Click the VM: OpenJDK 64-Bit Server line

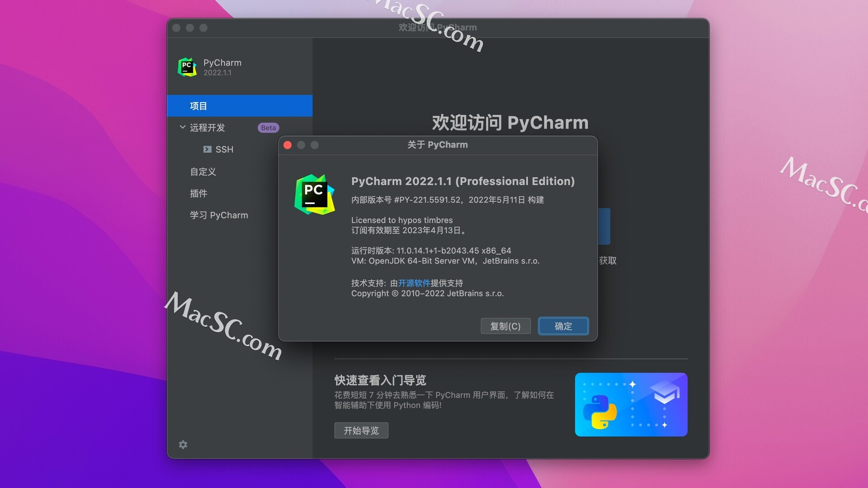(445, 261)
